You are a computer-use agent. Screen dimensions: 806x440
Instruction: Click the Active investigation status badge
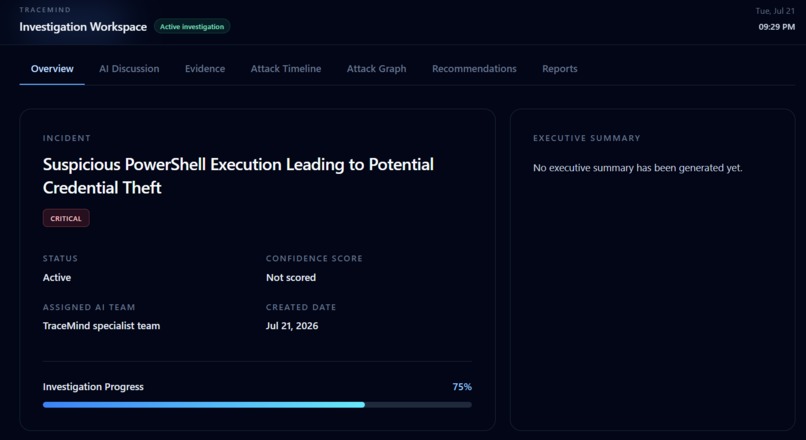click(192, 27)
